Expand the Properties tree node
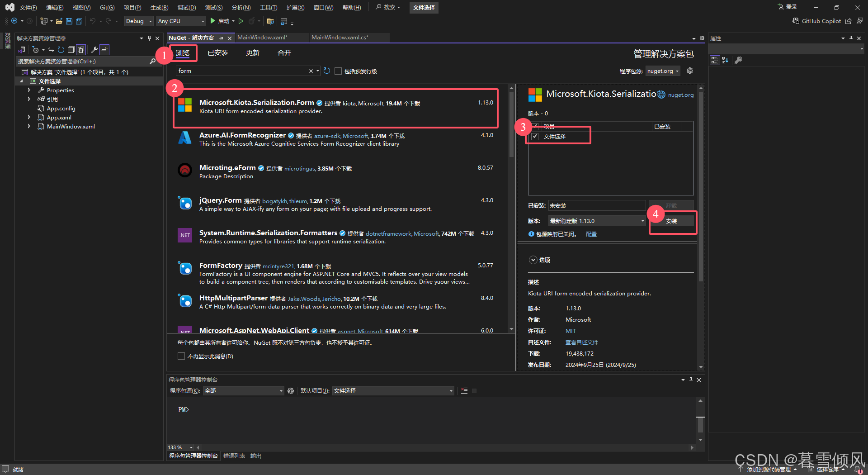 point(29,90)
